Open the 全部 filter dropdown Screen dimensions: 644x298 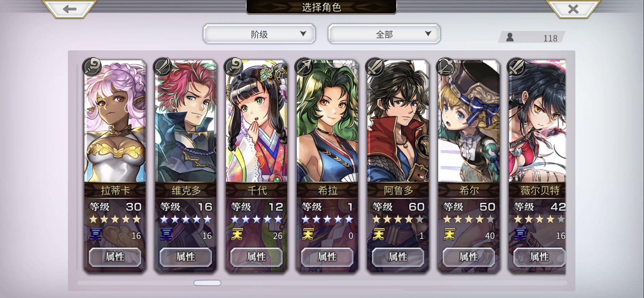coord(384,34)
